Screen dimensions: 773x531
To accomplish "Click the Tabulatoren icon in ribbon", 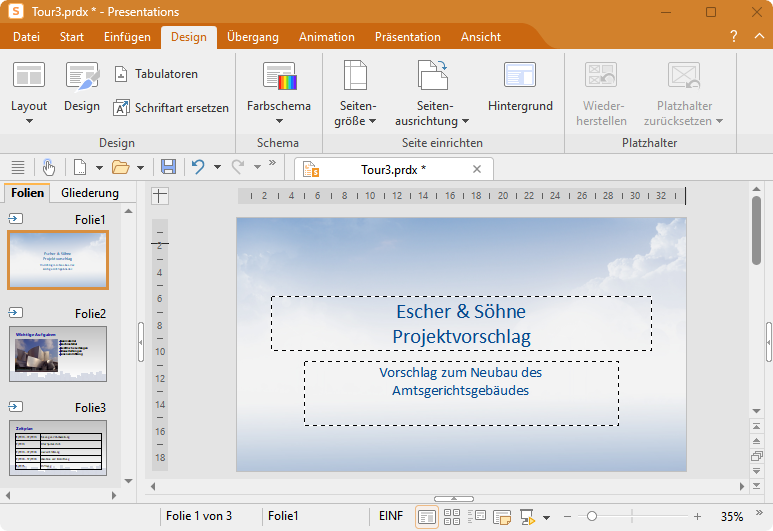I will click(121, 74).
